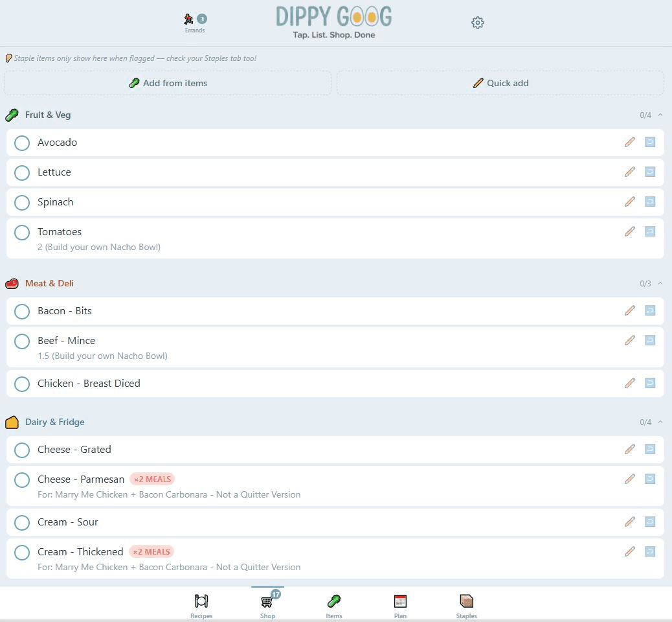Go to the Plan tab

tap(400, 605)
